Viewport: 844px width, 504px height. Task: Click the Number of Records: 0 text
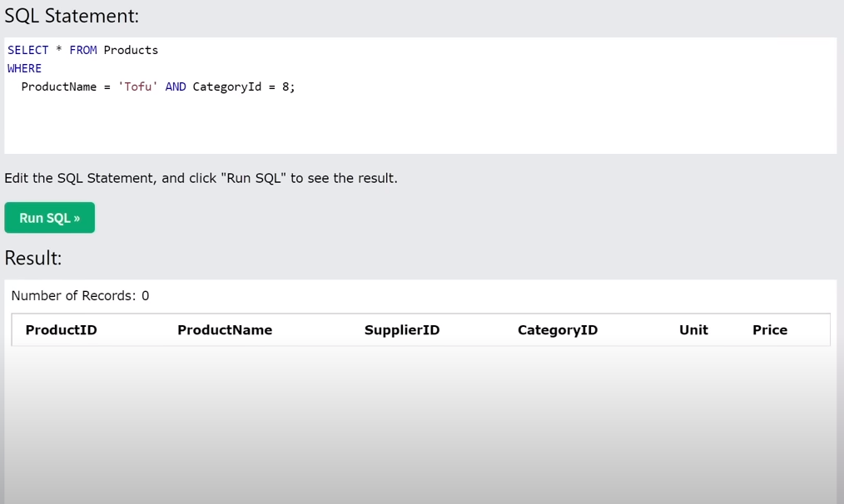(80, 296)
